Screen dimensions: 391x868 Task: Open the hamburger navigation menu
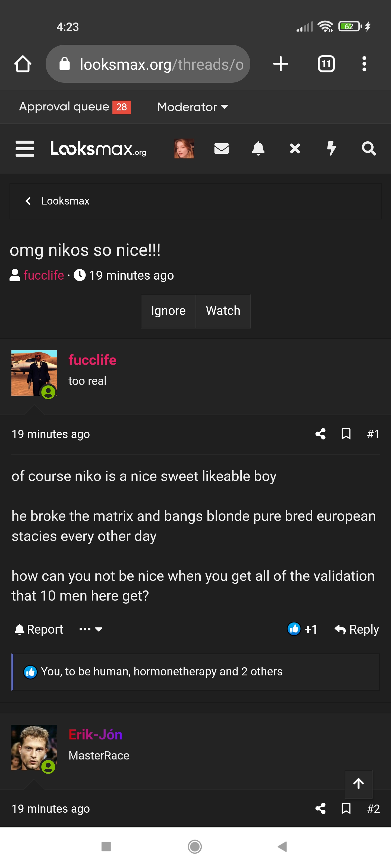coord(25,149)
